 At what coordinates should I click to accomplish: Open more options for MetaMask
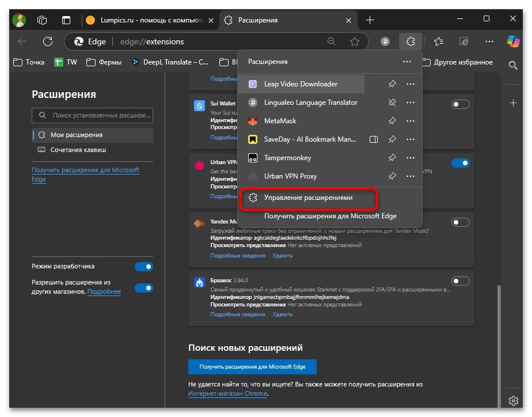coord(411,121)
